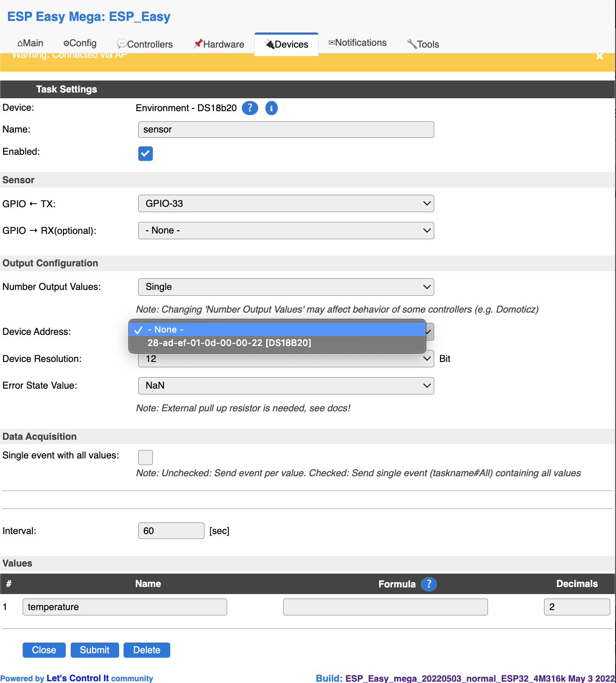Click the Interval value input field
616x683 pixels.
[171, 530]
